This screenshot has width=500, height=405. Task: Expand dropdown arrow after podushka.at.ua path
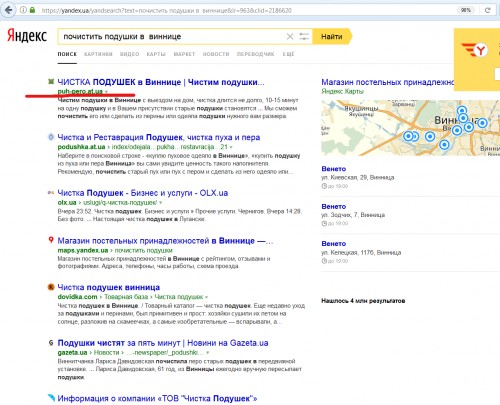(231, 147)
